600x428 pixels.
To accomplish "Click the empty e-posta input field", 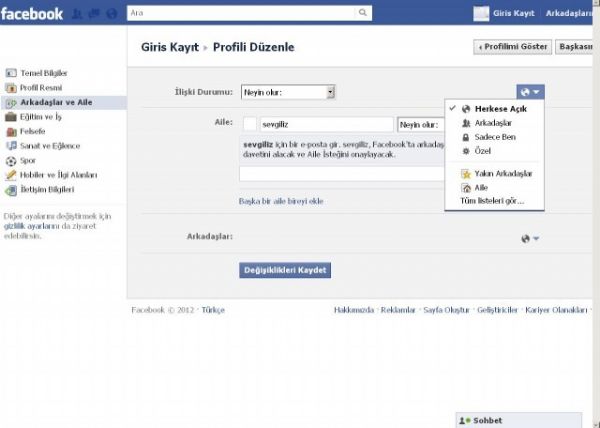I will coord(342,174).
